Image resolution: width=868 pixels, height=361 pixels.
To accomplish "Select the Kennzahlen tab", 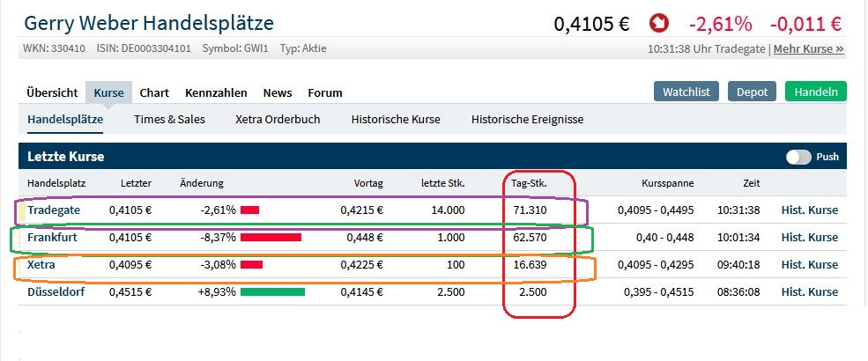I will pyautogui.click(x=216, y=92).
